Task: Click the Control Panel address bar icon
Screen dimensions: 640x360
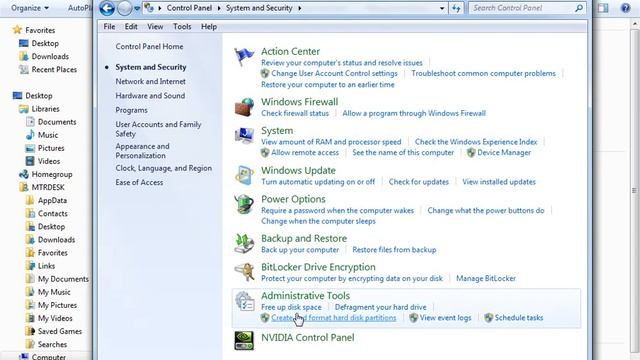Action: (x=149, y=8)
